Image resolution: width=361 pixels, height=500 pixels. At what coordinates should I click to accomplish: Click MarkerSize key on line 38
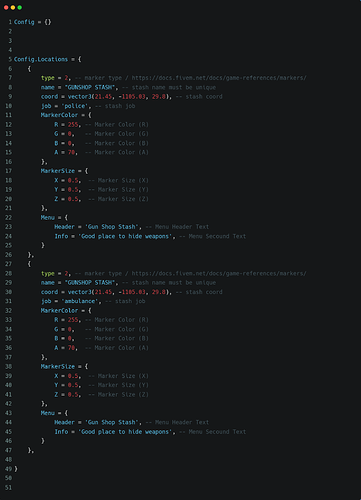(x=57, y=366)
